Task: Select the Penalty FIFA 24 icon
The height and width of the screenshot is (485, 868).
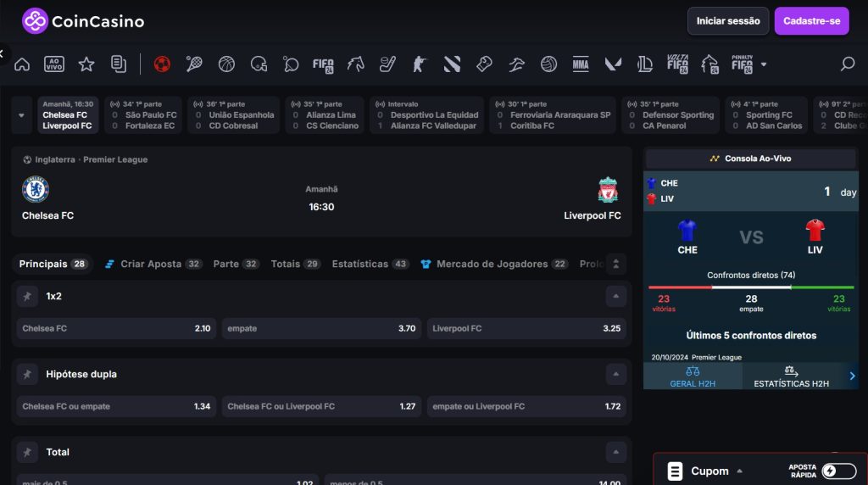Action: tap(742, 64)
